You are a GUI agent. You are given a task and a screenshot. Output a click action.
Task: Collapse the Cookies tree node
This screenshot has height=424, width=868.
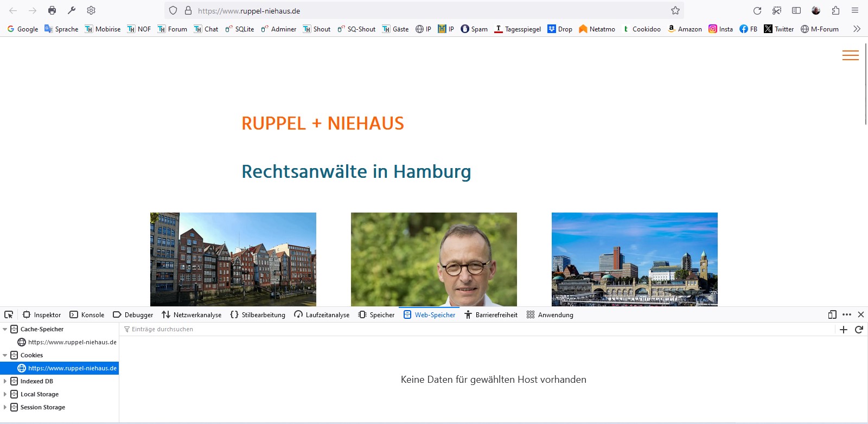coord(5,355)
